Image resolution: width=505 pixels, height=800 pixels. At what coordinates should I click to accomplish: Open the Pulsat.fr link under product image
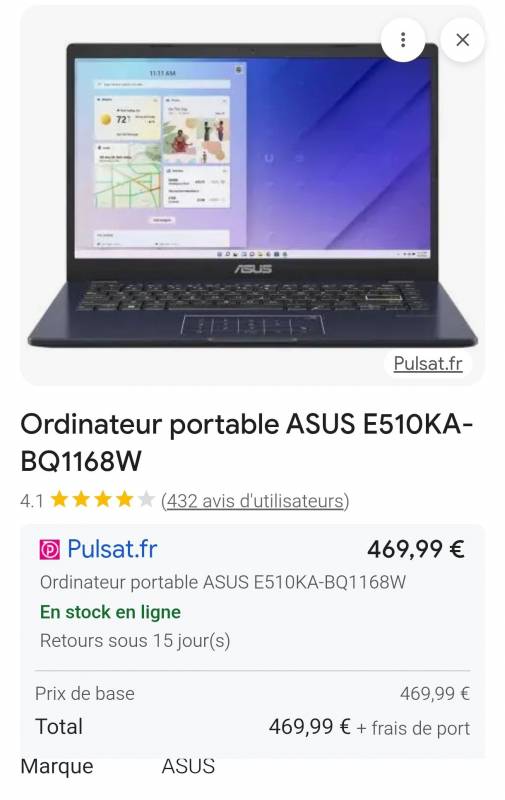click(427, 364)
